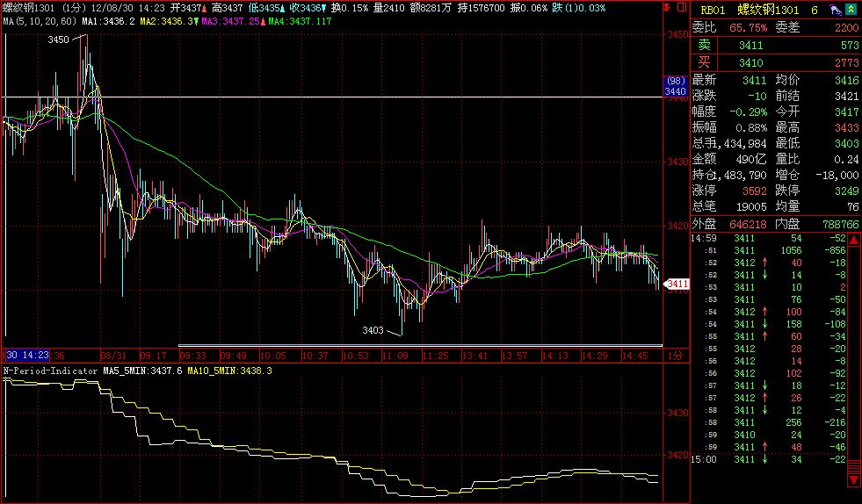Click the highlighted 30 14:23 time cursor box

pyautogui.click(x=25, y=356)
